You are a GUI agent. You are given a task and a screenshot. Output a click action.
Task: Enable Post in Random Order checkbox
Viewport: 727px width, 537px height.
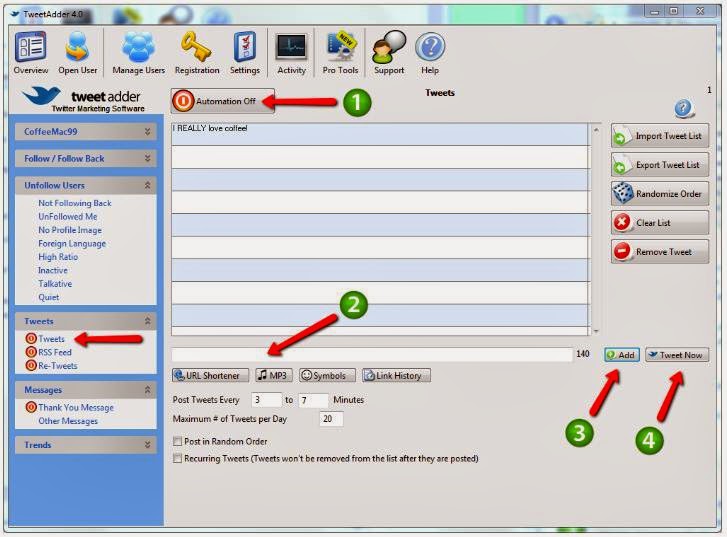[177, 441]
